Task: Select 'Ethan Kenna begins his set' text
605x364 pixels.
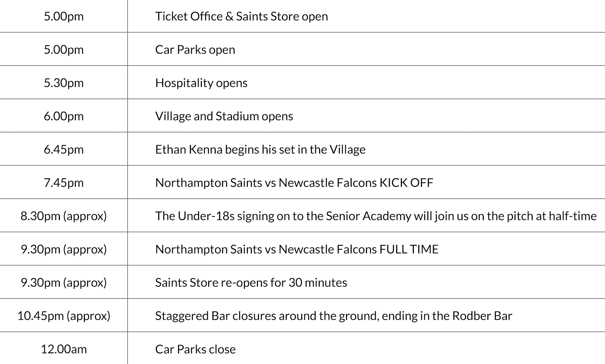Action: click(260, 150)
